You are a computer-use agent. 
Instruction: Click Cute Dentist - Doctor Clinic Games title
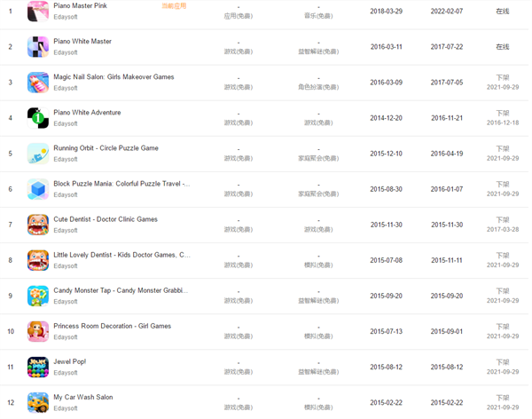(x=106, y=219)
